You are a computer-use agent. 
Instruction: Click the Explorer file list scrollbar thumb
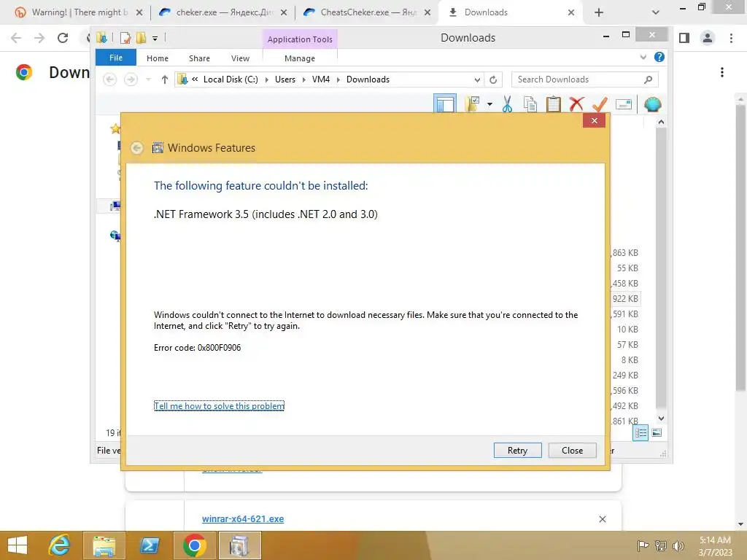click(661, 268)
